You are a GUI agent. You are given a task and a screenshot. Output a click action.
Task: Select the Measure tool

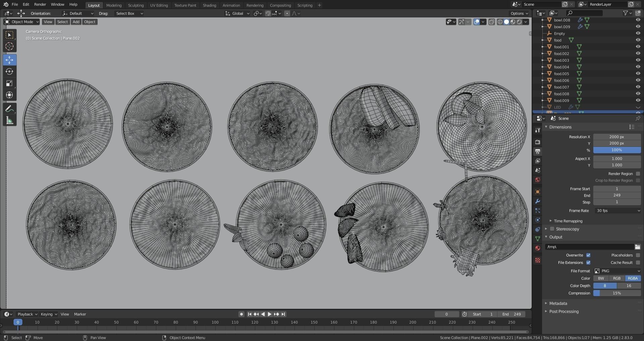pos(9,120)
